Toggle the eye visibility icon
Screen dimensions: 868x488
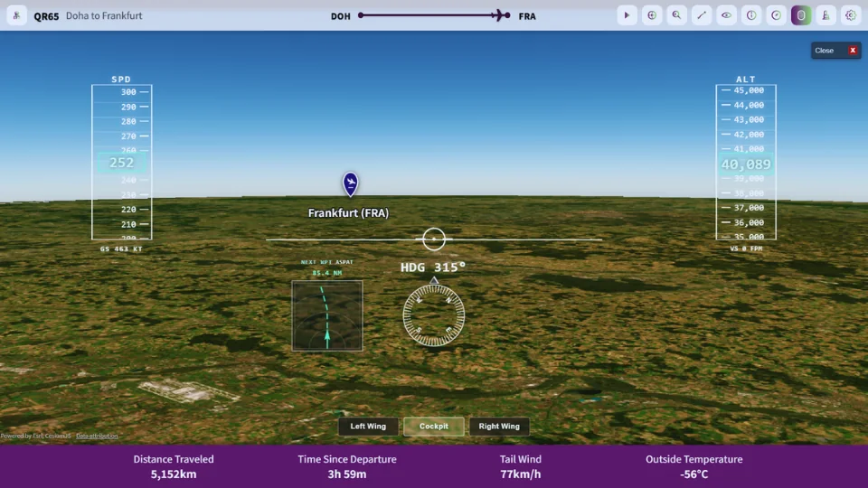[726, 15]
